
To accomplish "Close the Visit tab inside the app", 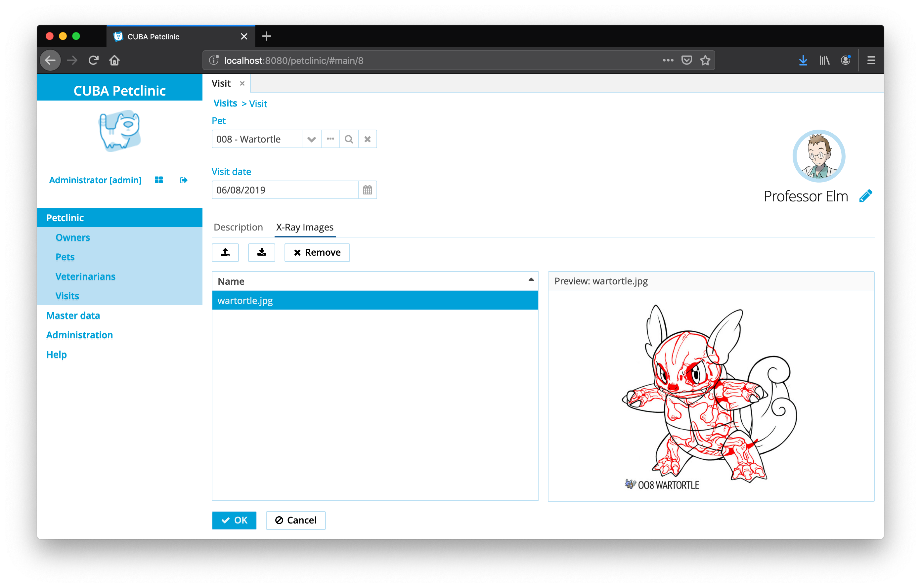I will (242, 84).
